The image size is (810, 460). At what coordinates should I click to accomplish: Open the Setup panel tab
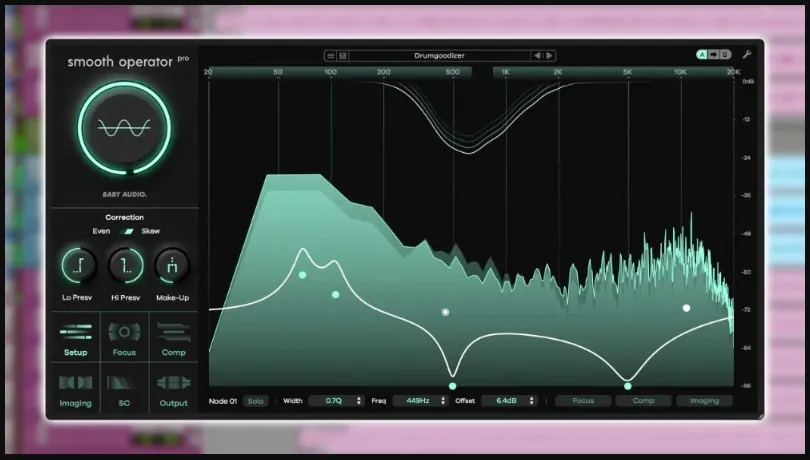click(x=75, y=338)
